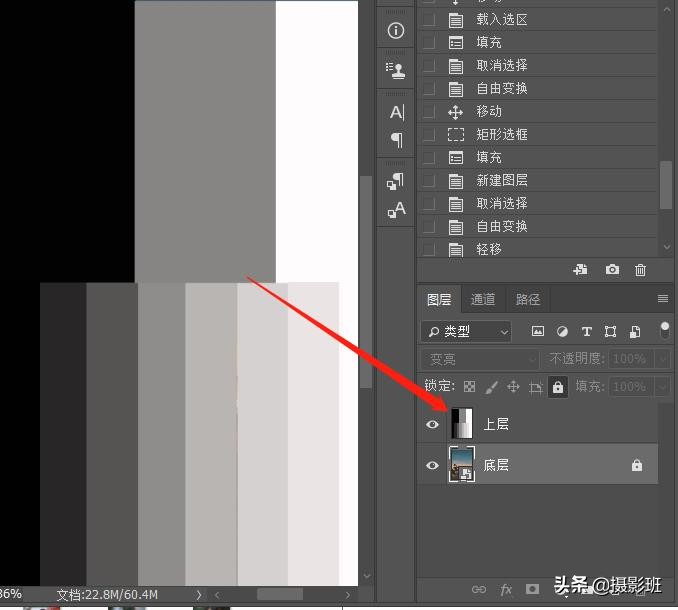Click the 底层 layer name
Image resolution: width=678 pixels, height=610 pixels.
[496, 465]
